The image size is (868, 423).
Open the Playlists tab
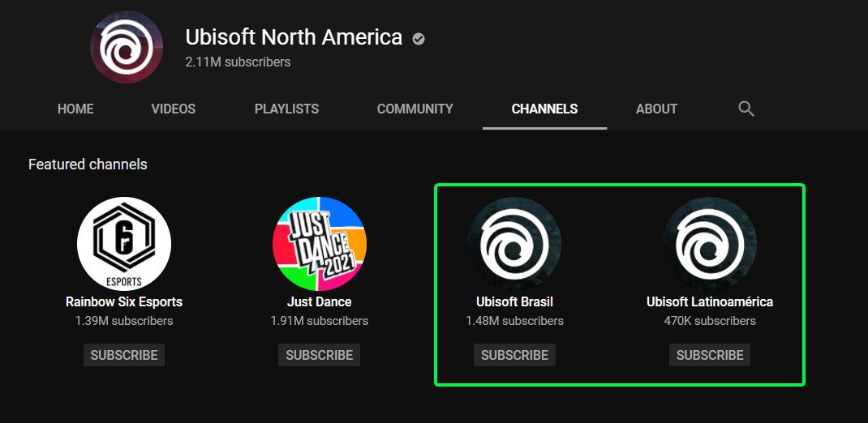click(x=286, y=109)
